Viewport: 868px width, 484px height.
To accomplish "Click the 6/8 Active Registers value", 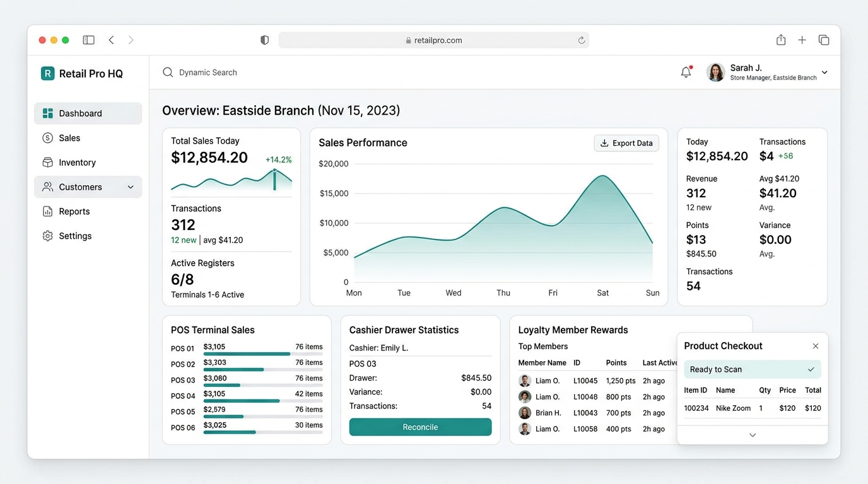I will 182,279.
